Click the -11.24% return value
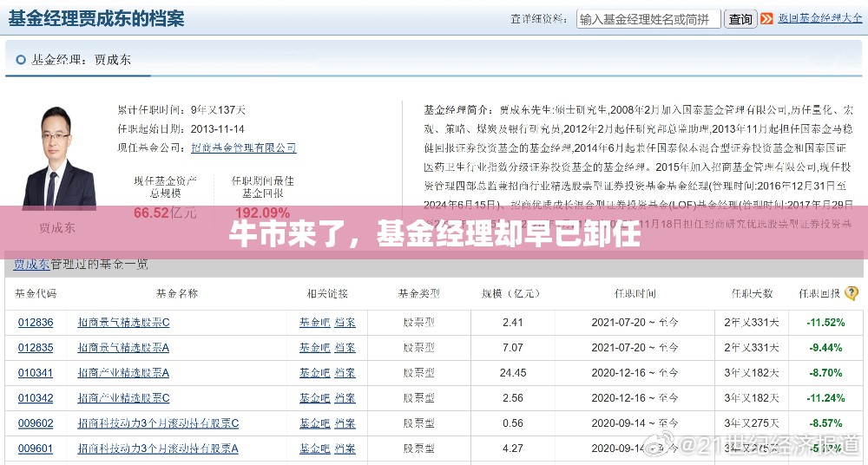The image size is (868, 465). pos(825,398)
